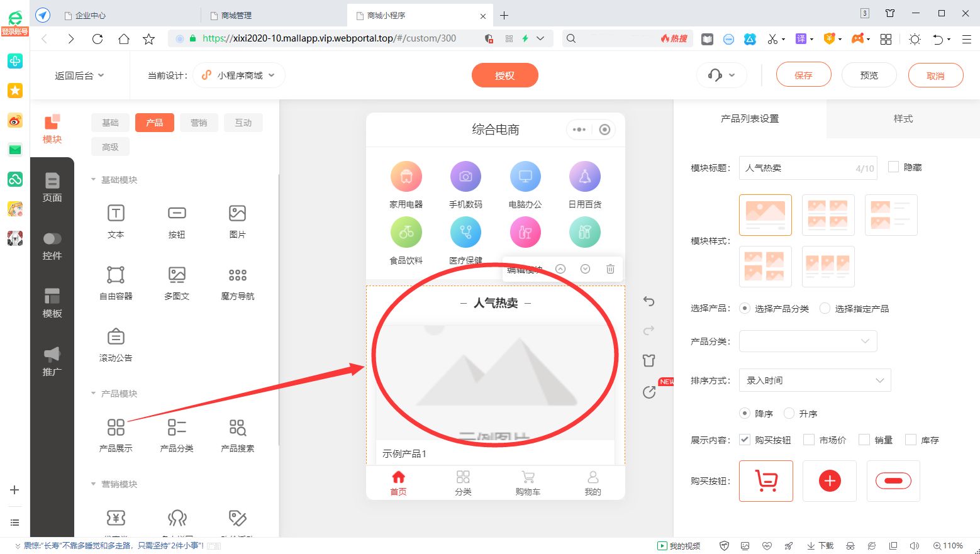This screenshot has width=980, height=554.
Task: Select the 产品展示 module icon
Action: click(x=115, y=434)
